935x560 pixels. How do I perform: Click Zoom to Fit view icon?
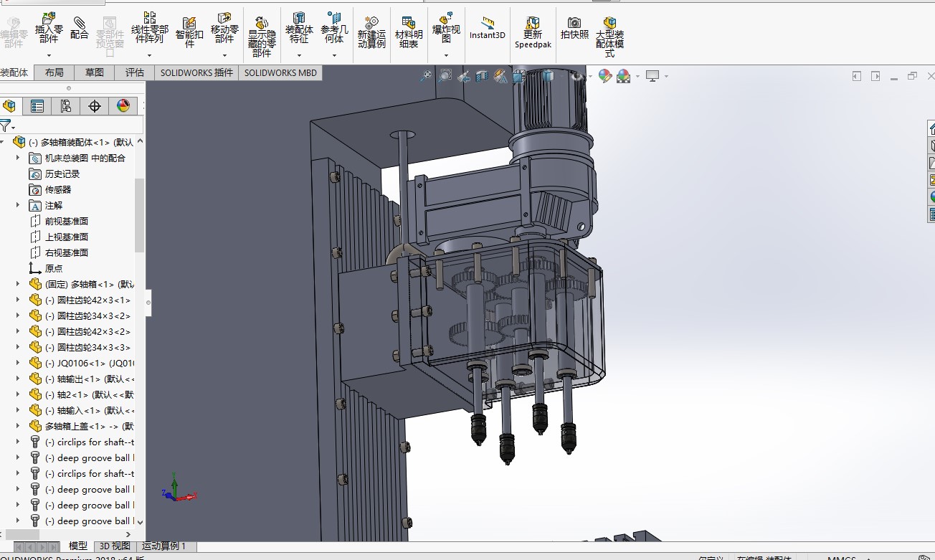427,75
